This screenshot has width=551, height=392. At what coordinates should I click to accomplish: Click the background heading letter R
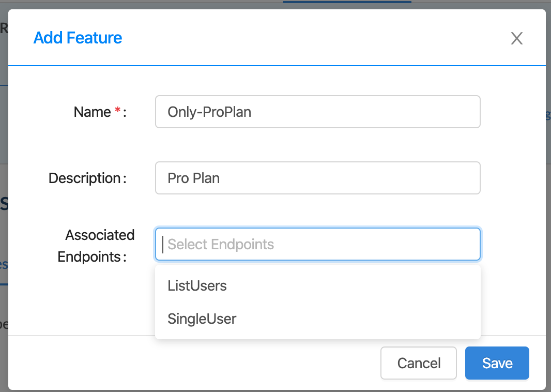pyautogui.click(x=4, y=28)
